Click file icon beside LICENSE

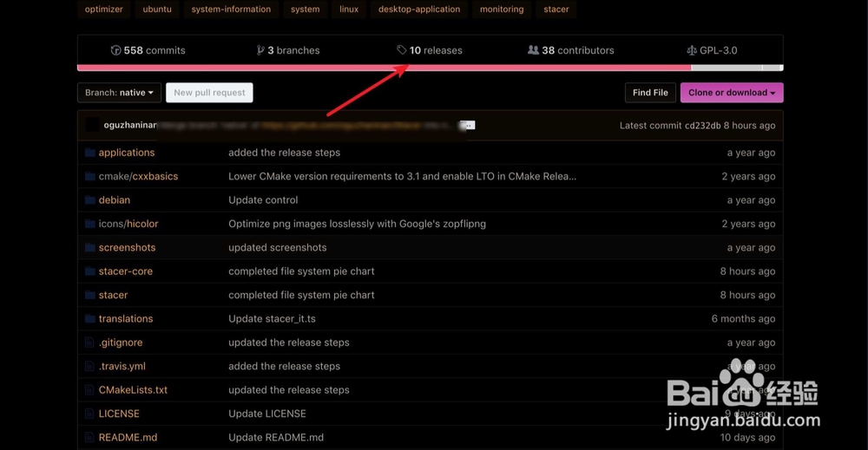(89, 414)
